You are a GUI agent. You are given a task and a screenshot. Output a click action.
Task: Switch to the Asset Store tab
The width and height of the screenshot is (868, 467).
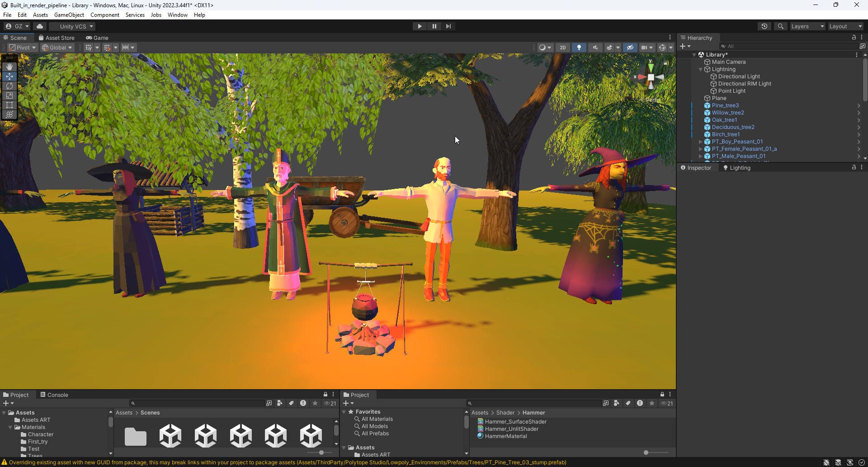point(57,38)
